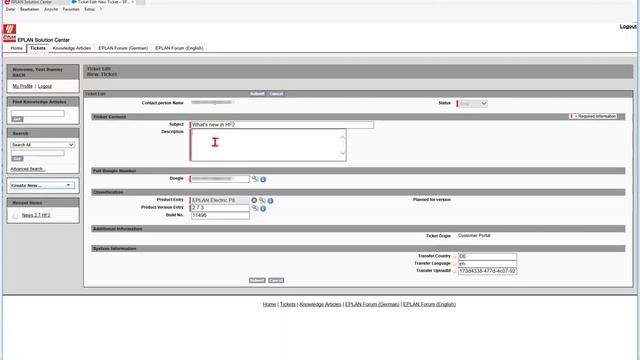Open Dongle lookup magnifier icon

click(x=255, y=179)
